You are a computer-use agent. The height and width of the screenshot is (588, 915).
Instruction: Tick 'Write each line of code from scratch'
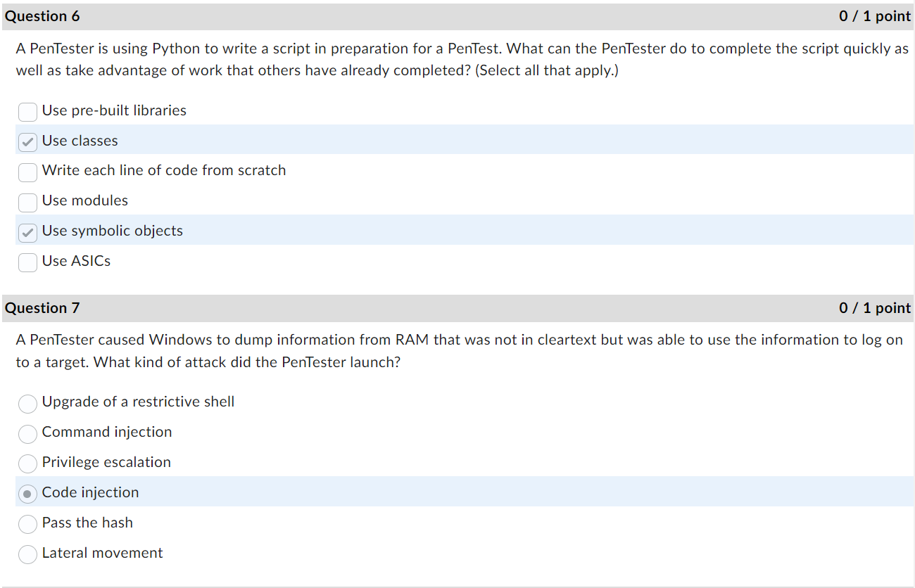tap(27, 172)
